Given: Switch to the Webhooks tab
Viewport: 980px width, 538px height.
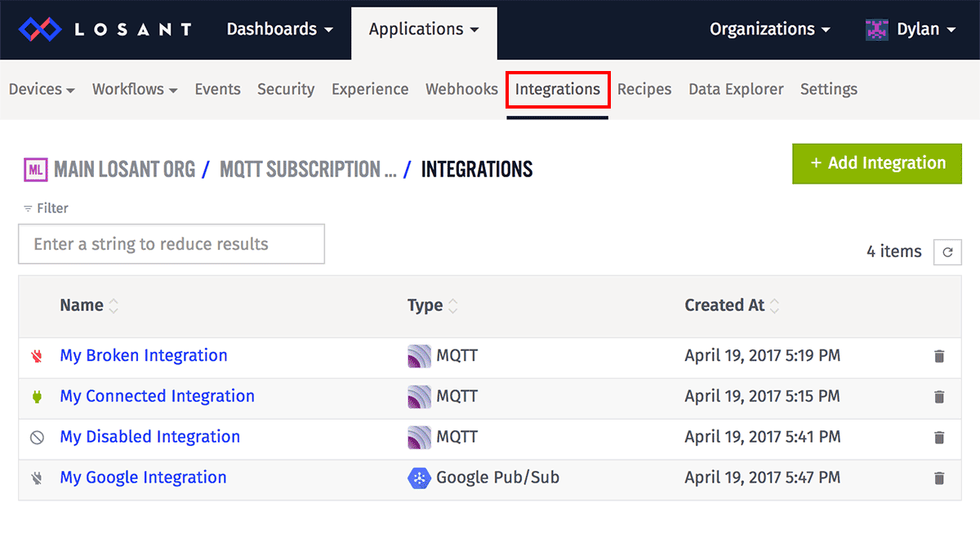Looking at the screenshot, I should tap(461, 89).
